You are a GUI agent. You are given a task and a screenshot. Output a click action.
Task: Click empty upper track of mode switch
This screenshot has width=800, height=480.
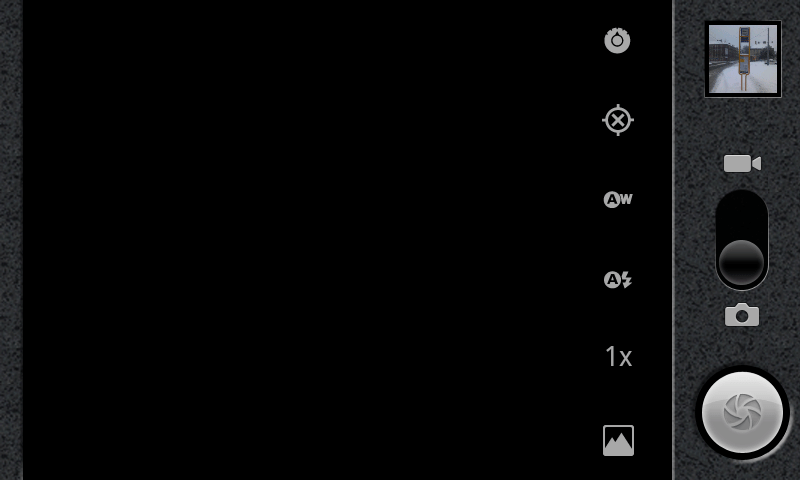[x=742, y=214]
